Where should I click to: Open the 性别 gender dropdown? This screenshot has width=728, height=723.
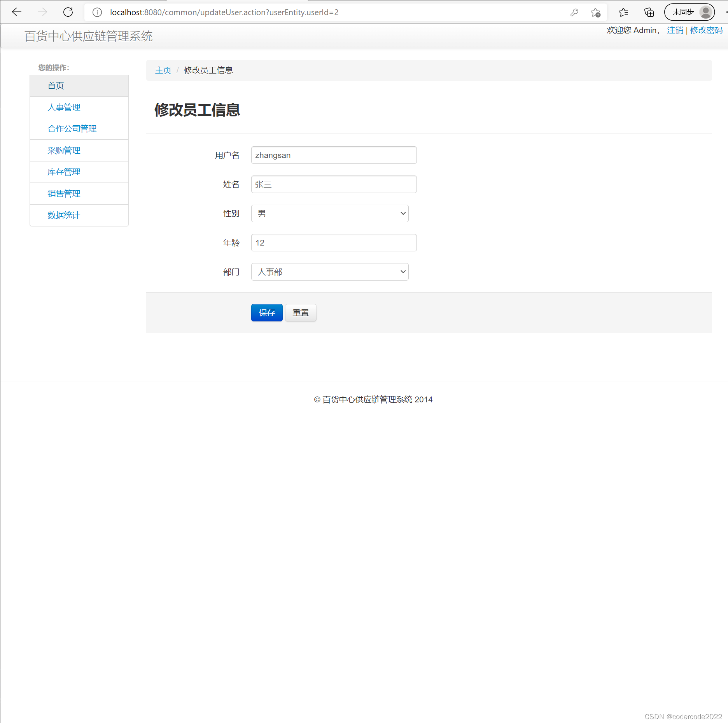click(329, 213)
